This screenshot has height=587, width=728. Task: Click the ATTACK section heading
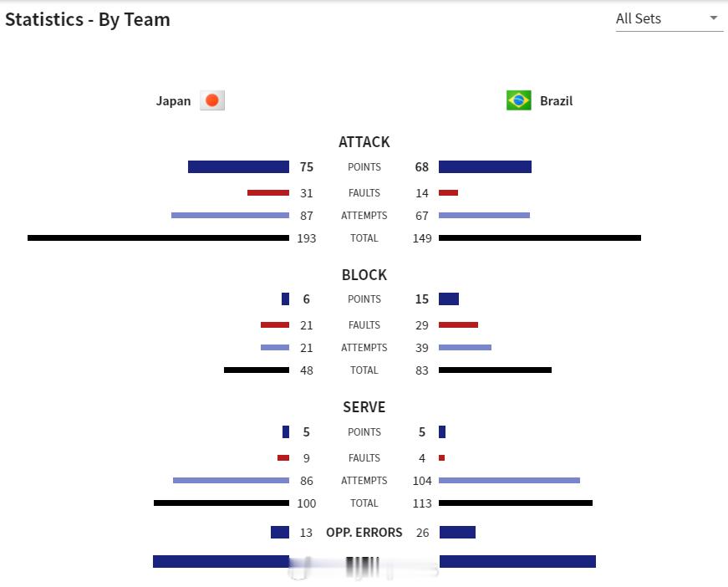click(x=364, y=141)
